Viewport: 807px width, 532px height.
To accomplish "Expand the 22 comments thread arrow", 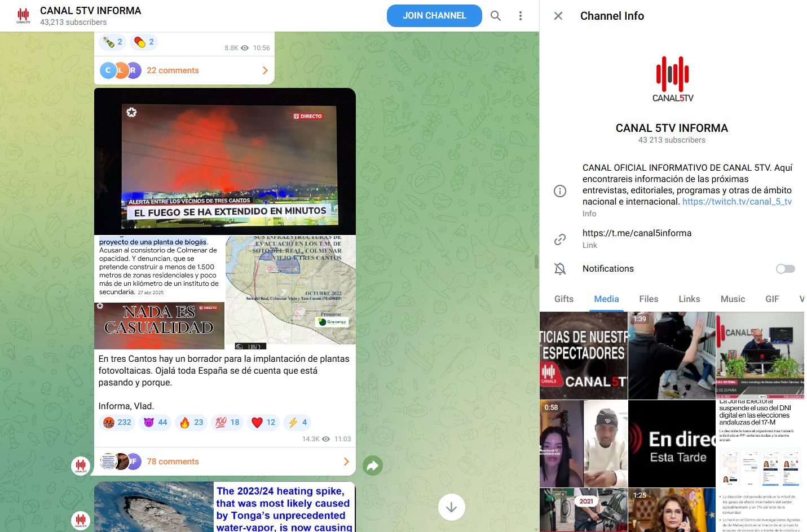I will [x=264, y=70].
